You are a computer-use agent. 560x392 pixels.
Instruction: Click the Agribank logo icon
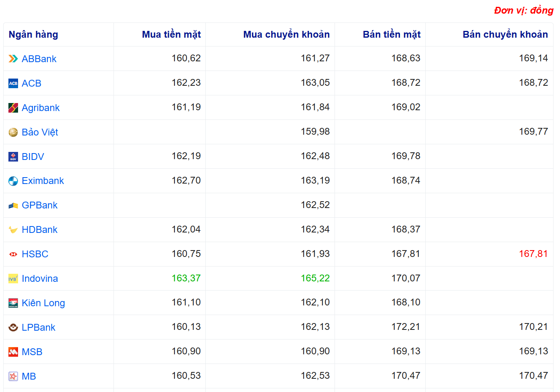pyautogui.click(x=13, y=108)
